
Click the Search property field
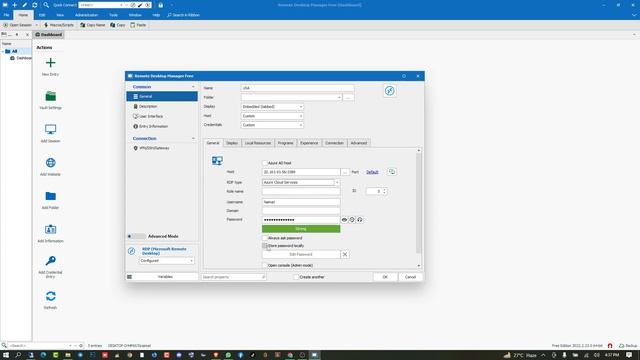click(x=233, y=277)
